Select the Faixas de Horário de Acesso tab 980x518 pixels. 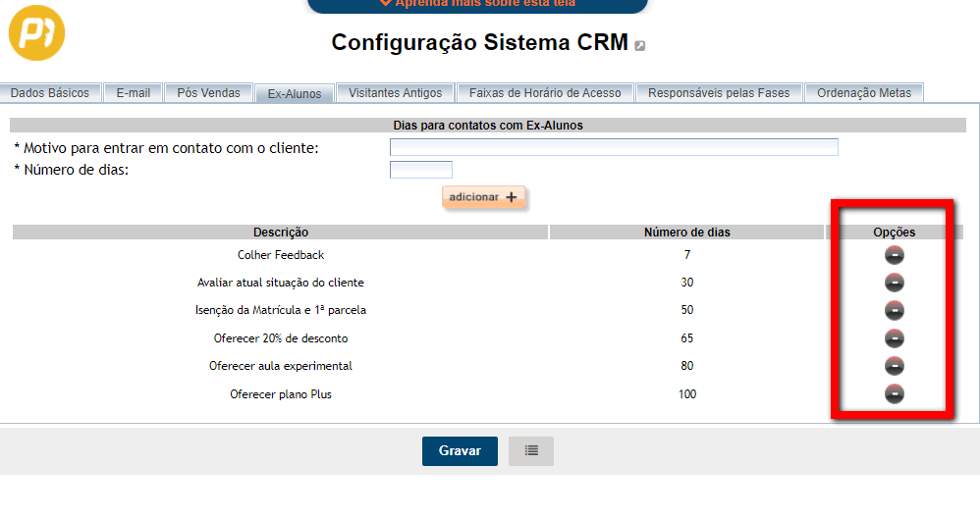click(x=545, y=93)
